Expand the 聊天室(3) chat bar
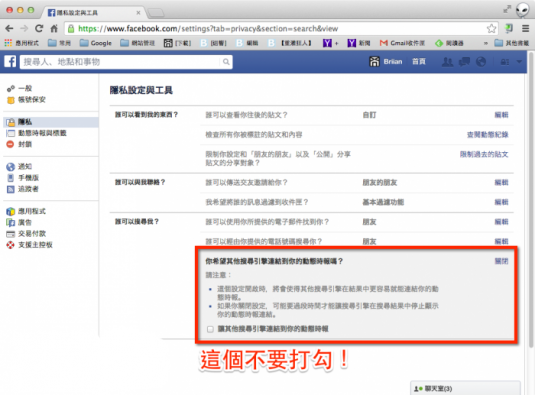This screenshot has height=395, width=535. [465, 388]
